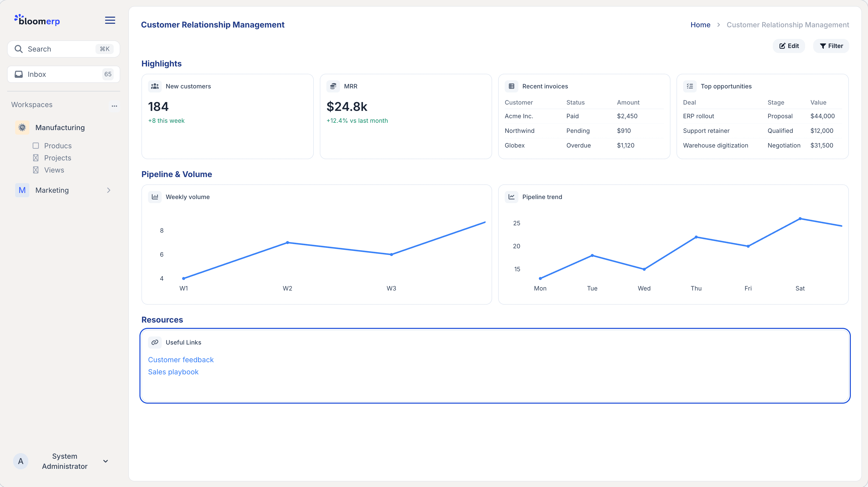Uncheck the Views checkbox
This screenshot has height=487, width=868.
(36, 170)
